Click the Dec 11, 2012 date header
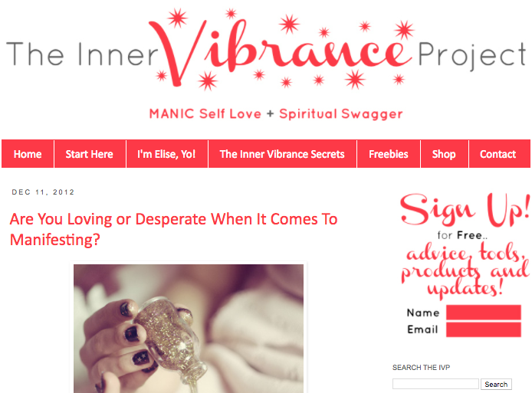 (43, 192)
